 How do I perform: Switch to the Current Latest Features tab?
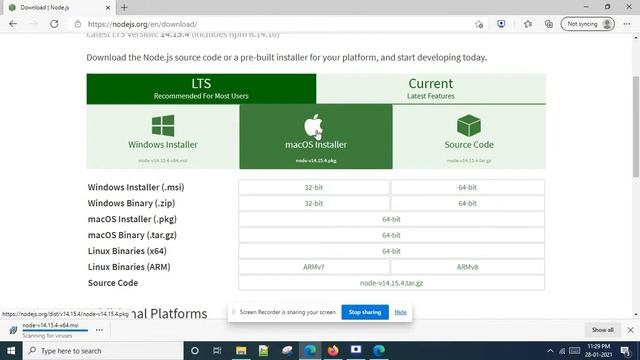coord(431,89)
